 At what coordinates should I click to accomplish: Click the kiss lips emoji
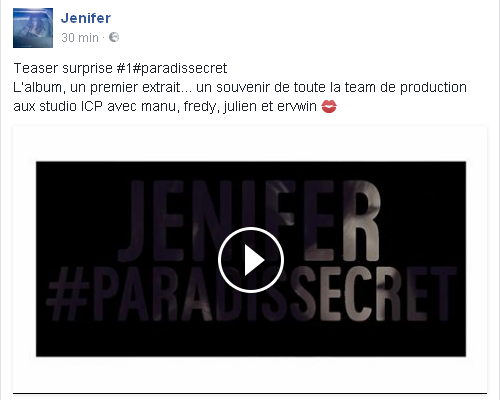(329, 107)
